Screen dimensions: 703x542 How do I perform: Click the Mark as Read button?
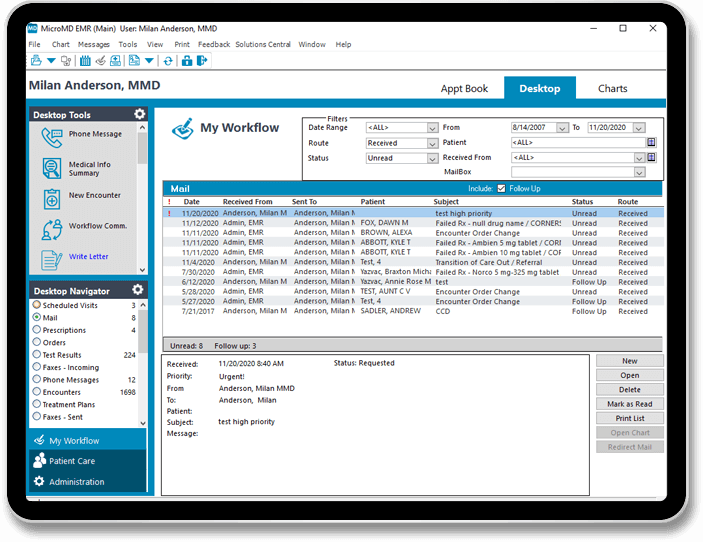click(x=629, y=404)
